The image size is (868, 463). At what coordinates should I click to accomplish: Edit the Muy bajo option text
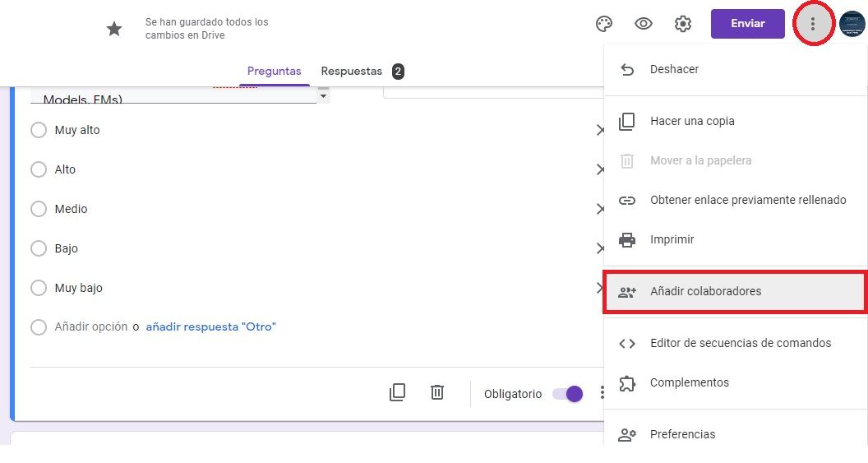pos(79,288)
